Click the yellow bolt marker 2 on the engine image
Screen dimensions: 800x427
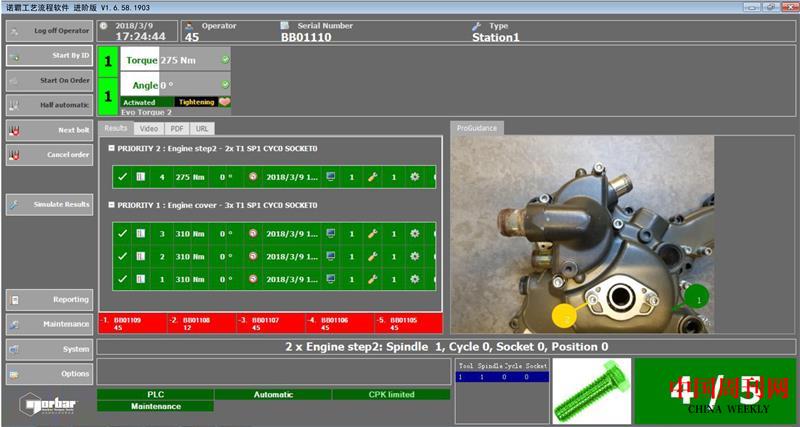point(564,316)
